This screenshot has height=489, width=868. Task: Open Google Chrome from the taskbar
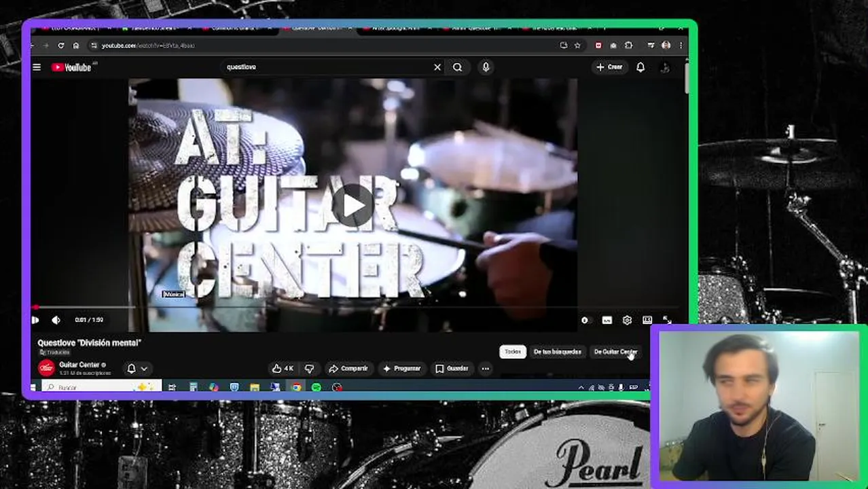[296, 387]
